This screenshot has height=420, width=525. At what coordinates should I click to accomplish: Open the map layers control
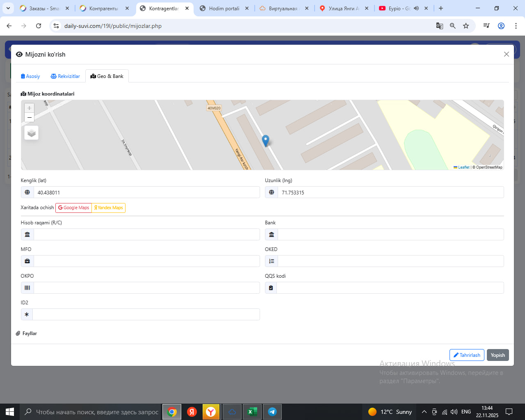[32, 133]
